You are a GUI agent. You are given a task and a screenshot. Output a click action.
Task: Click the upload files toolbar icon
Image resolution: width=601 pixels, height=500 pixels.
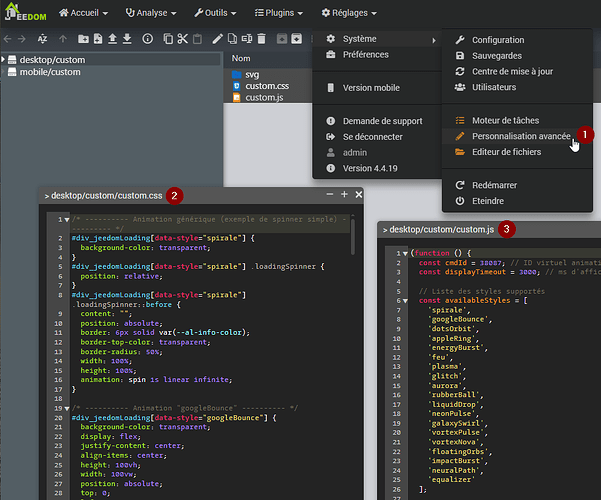[x=112, y=39]
